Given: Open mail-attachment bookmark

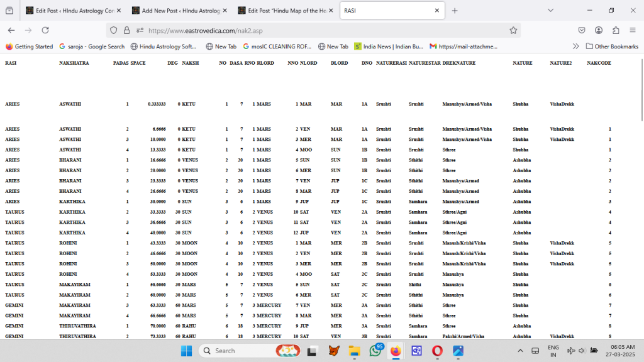Looking at the screenshot, I should (464, 47).
